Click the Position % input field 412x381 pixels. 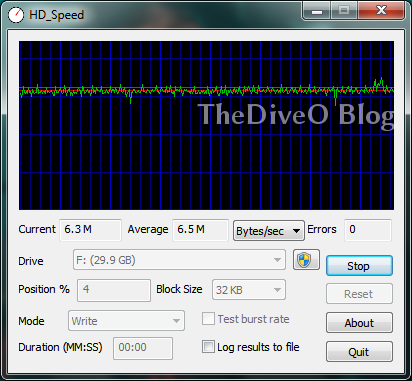click(114, 290)
